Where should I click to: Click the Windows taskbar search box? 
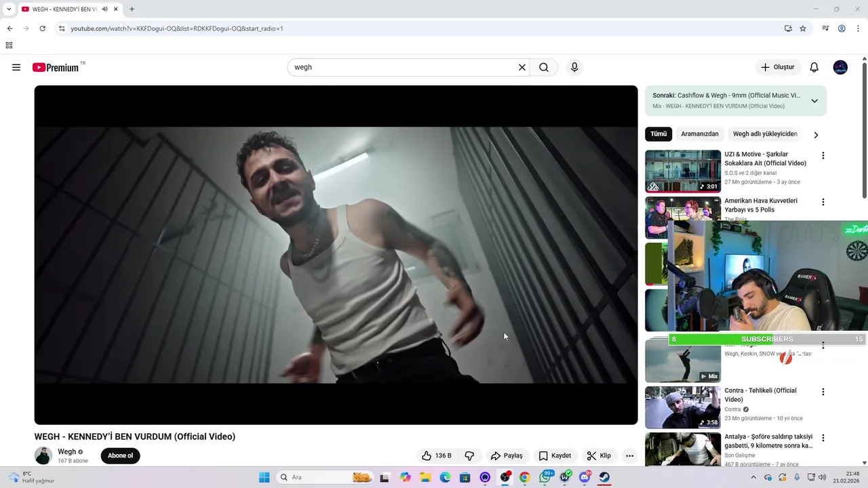click(x=325, y=477)
